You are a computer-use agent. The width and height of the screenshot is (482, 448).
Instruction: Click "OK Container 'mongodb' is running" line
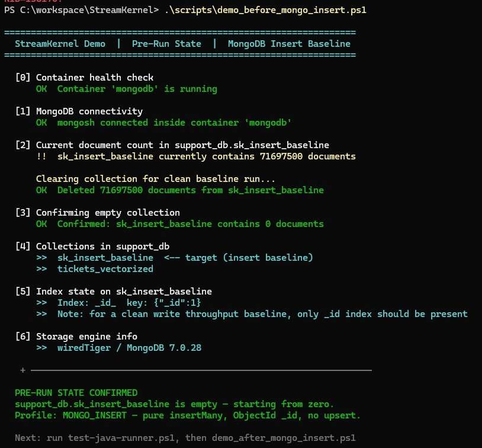[x=126, y=89]
